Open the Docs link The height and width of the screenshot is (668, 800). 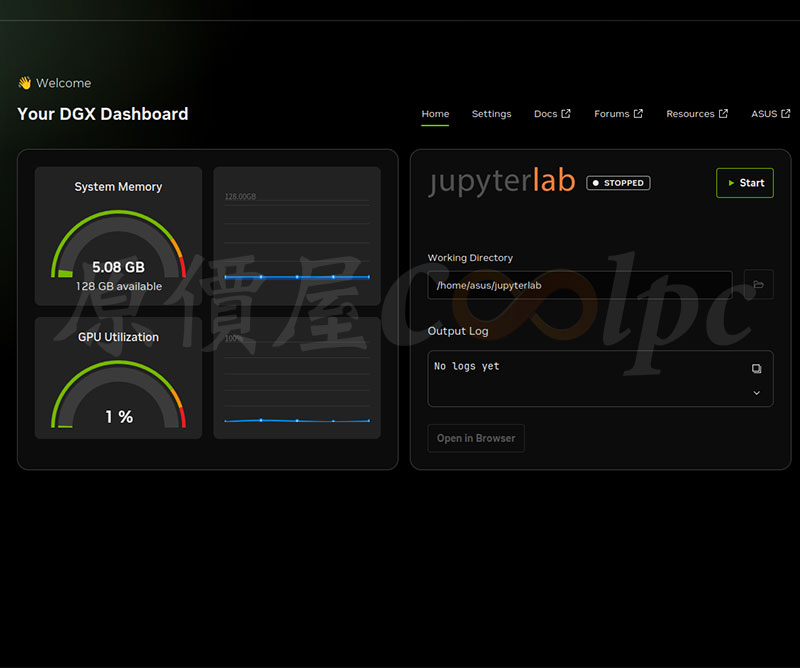pyautogui.click(x=545, y=114)
